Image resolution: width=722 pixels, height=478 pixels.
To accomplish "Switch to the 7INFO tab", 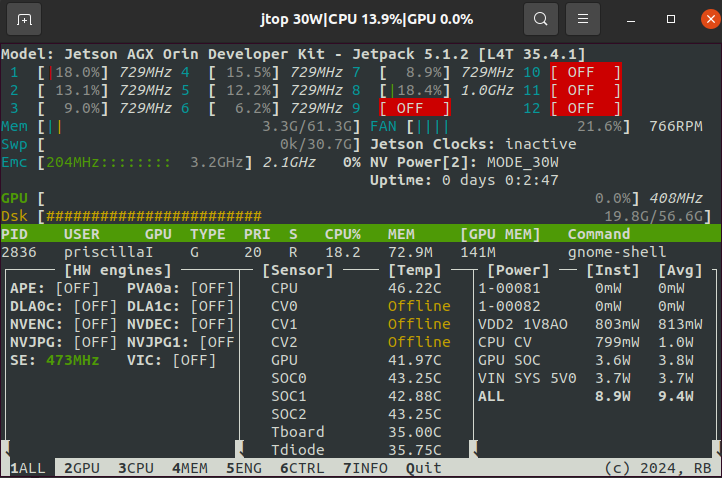I will (x=365, y=468).
